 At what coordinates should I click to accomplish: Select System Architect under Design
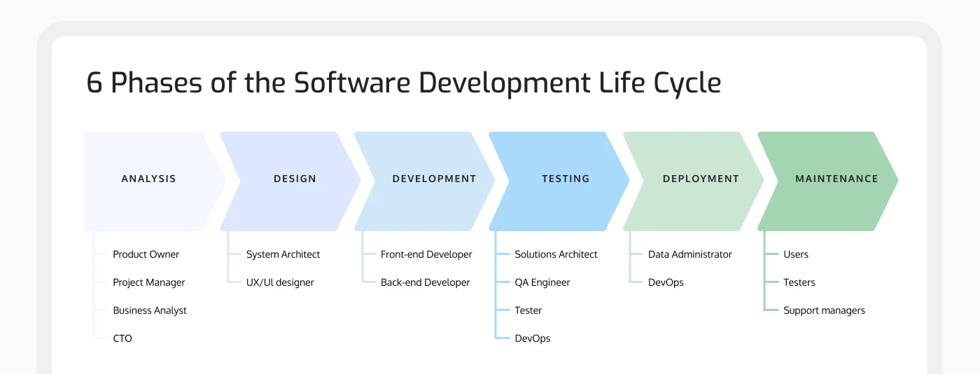coord(283,255)
